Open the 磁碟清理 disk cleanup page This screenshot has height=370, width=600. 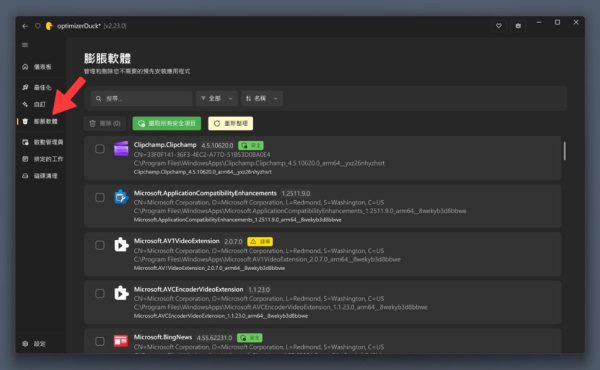[41, 176]
